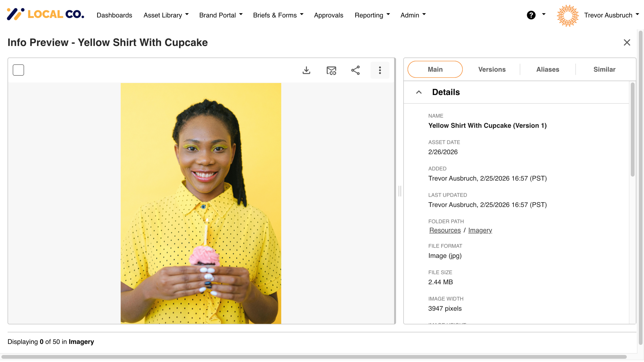
Task: Click the Local Co. logo
Action: [45, 14]
